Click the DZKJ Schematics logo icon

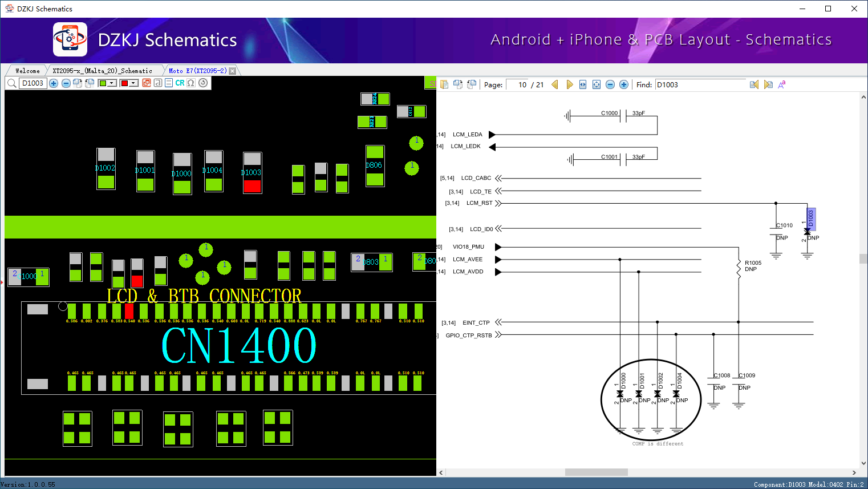[70, 39]
